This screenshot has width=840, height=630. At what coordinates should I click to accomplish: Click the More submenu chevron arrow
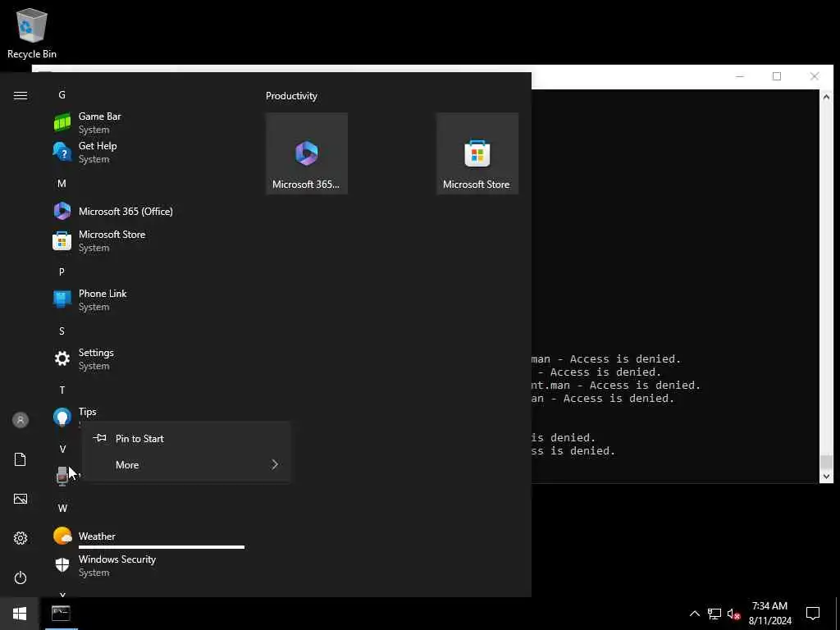[x=275, y=464]
